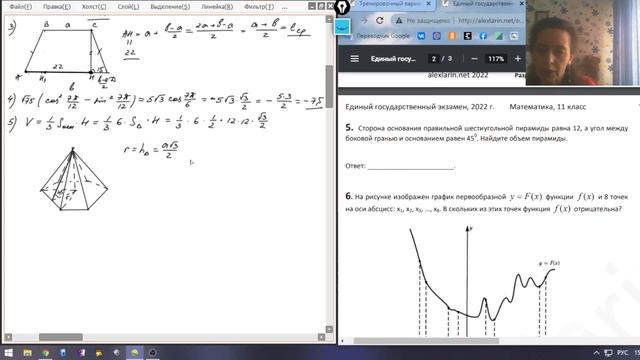Open the highlighted green app in taskbar

(x=135, y=353)
